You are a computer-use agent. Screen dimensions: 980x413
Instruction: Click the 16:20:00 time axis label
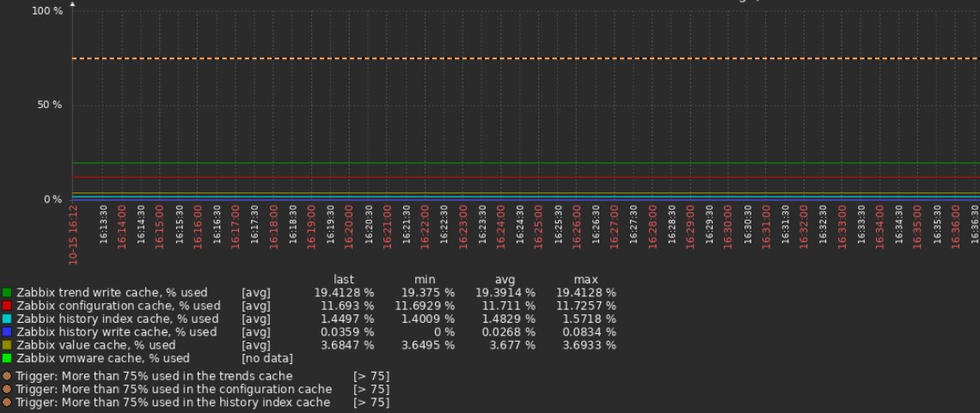349,227
